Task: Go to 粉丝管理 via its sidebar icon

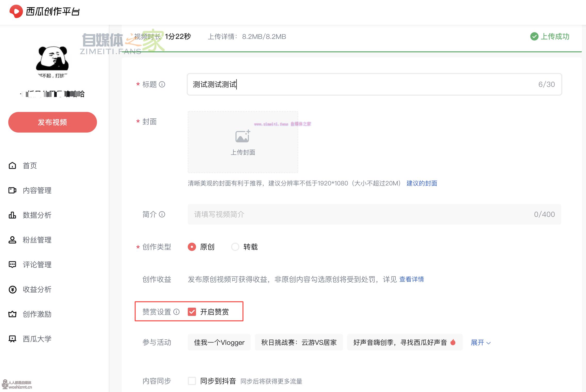Action: 37,240
